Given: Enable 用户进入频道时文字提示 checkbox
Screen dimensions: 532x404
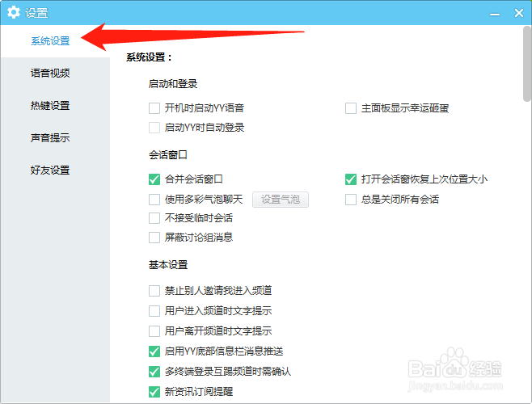Looking at the screenshot, I should [x=154, y=311].
